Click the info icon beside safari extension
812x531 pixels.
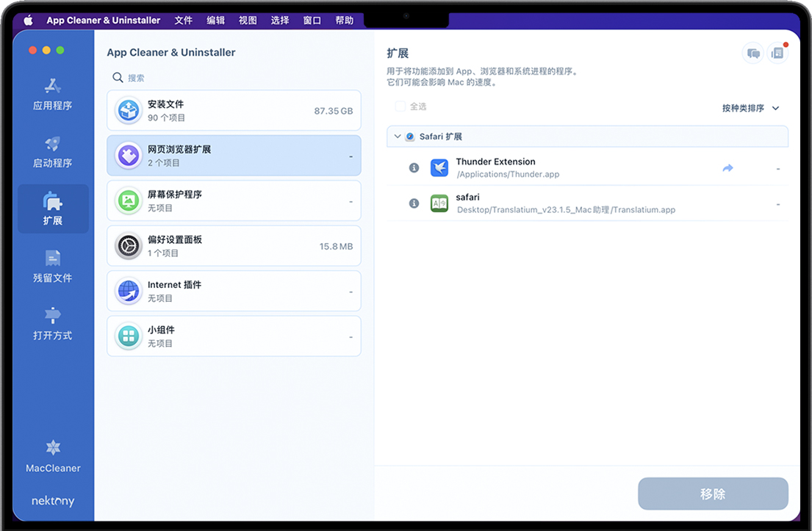[414, 203]
